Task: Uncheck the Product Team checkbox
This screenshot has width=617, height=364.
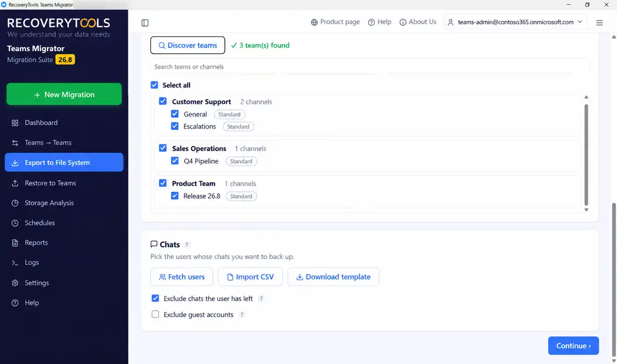Action: click(x=163, y=183)
